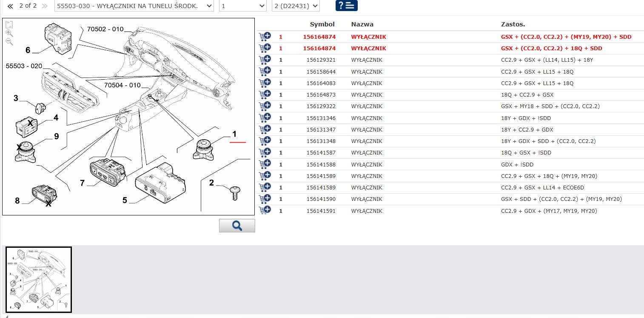This screenshot has height=318, width=644.
Task: Open the 2 (D22431) variant dropdown
Action: (x=296, y=6)
